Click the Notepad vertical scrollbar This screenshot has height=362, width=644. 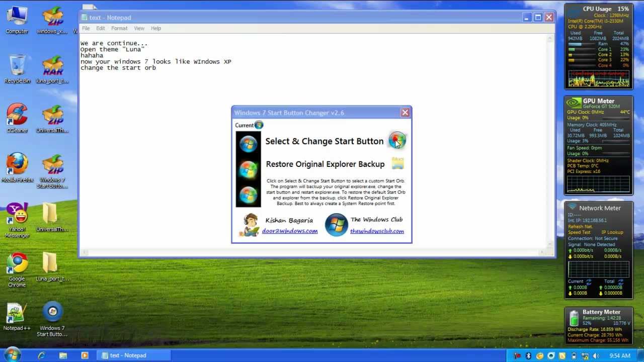(551, 142)
